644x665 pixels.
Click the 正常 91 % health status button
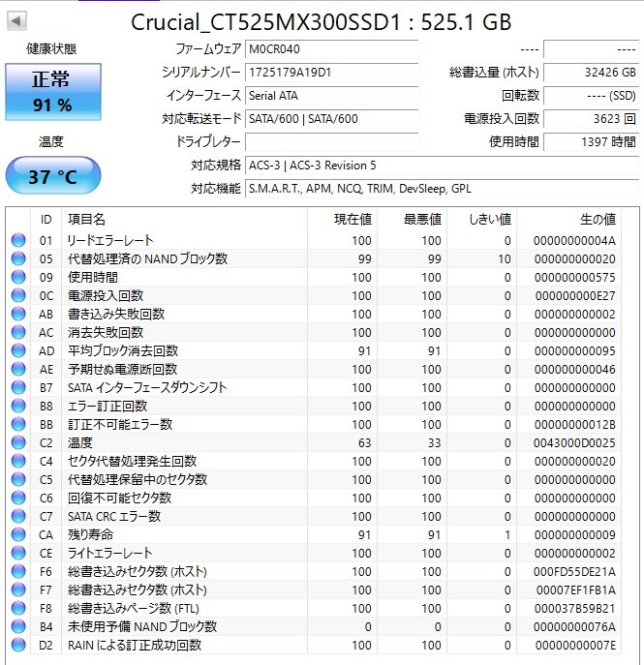coord(53,92)
